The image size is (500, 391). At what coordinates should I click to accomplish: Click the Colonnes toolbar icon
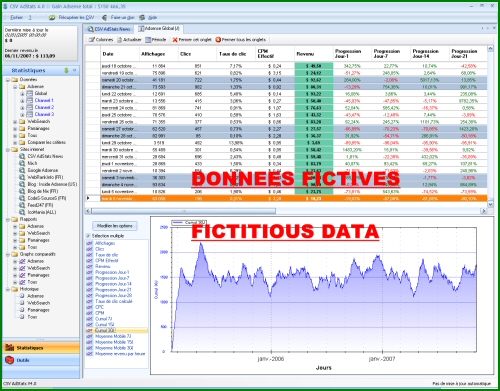(91, 40)
